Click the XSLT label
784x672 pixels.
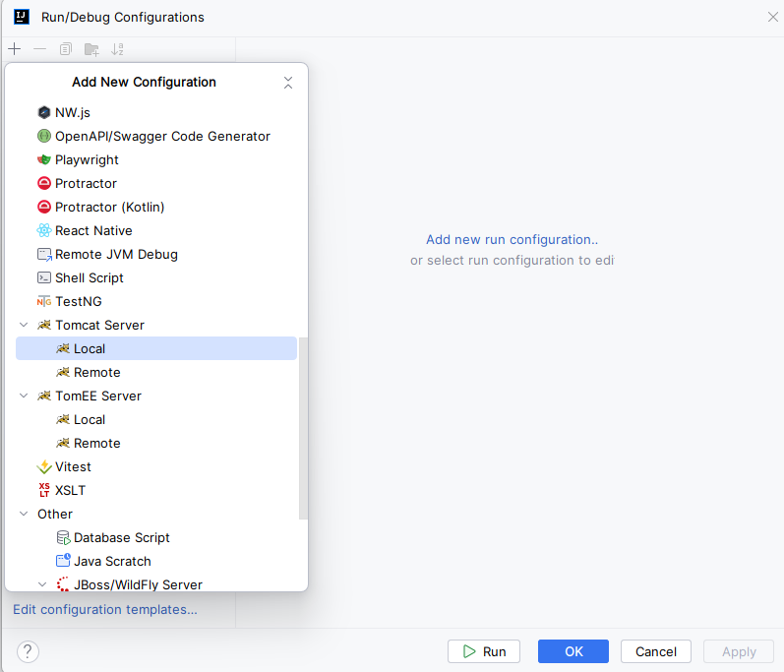[x=70, y=490]
